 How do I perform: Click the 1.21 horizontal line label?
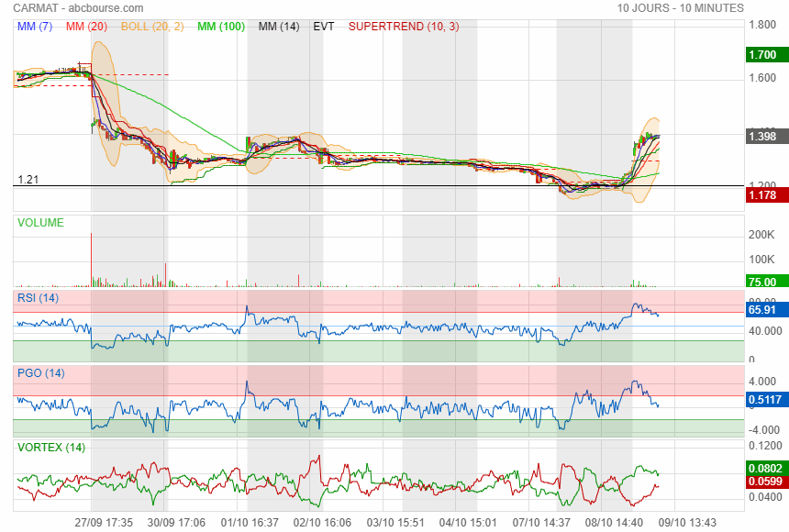[x=28, y=180]
